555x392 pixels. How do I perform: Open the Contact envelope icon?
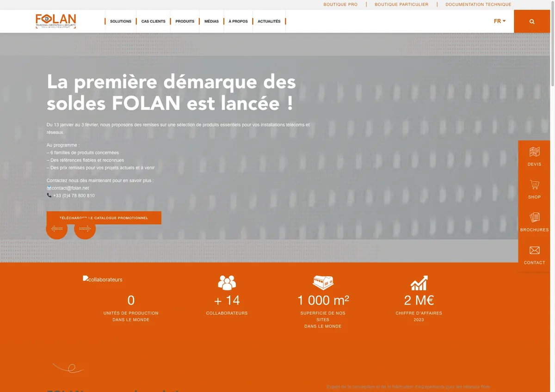coord(534,250)
